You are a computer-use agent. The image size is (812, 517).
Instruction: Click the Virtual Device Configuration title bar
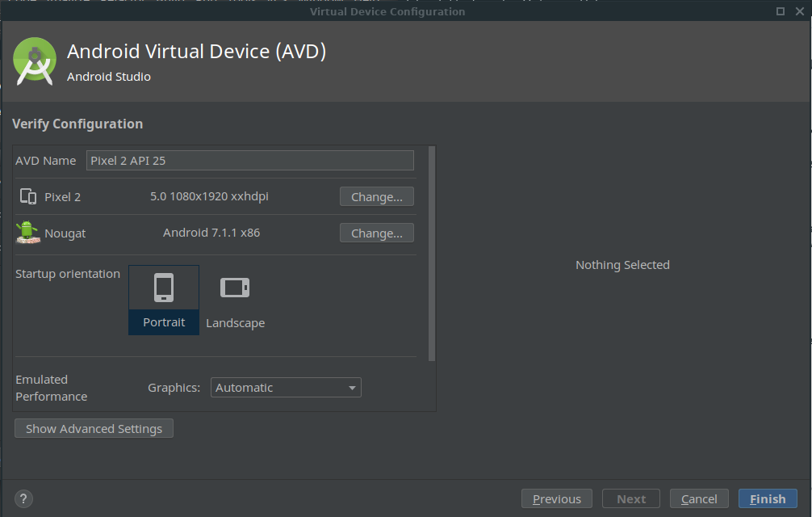click(x=387, y=11)
